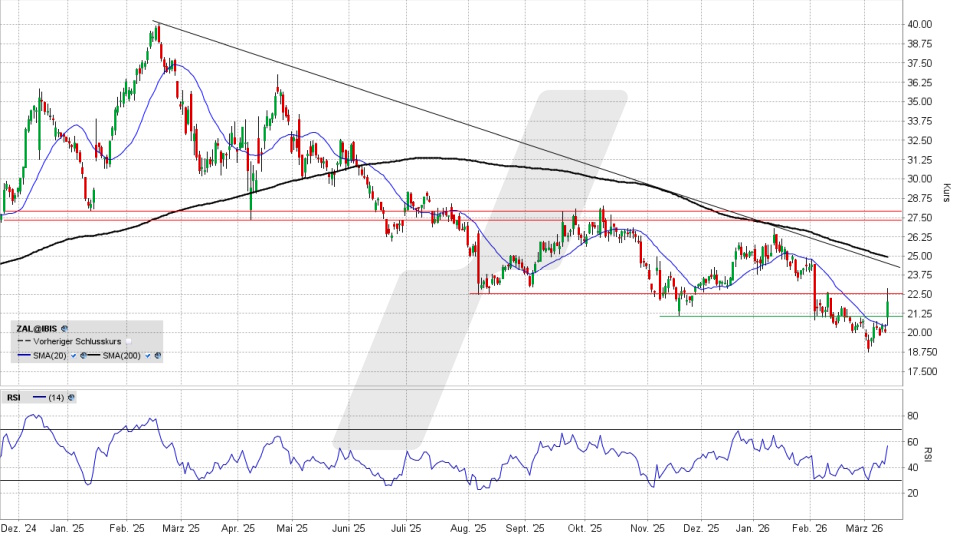This screenshot has width=960, height=540.
Task: Open RSI (14) settings icon
Action: pyautogui.click(x=72, y=397)
